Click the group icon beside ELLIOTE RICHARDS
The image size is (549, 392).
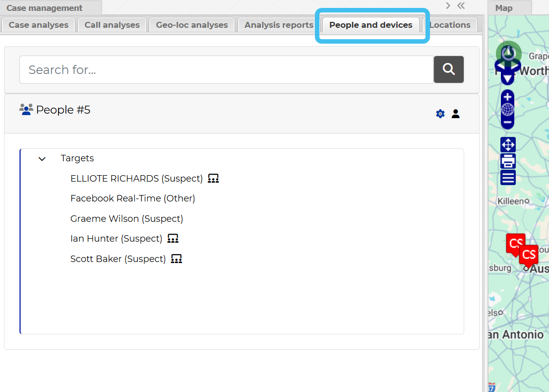(213, 178)
